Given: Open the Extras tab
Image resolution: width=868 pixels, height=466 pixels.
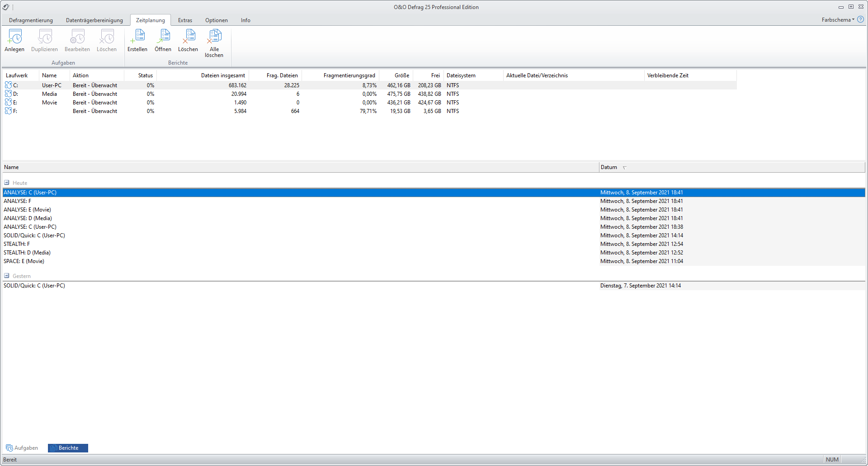Looking at the screenshot, I should pos(185,20).
